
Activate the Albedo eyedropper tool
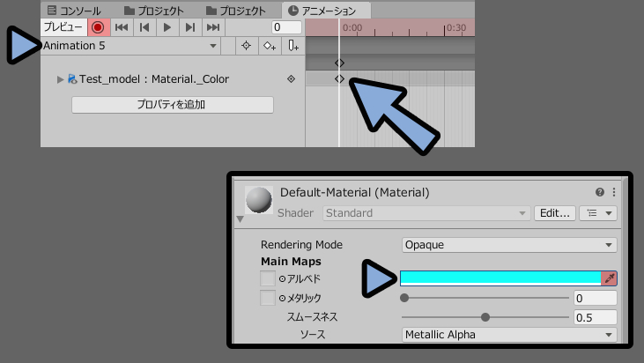pyautogui.click(x=609, y=278)
